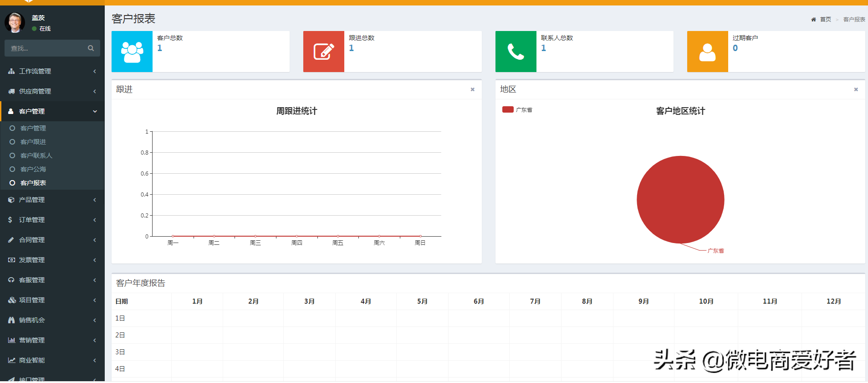This screenshot has height=383, width=868.
Task: Click the product management cube icon
Action: pos(11,200)
